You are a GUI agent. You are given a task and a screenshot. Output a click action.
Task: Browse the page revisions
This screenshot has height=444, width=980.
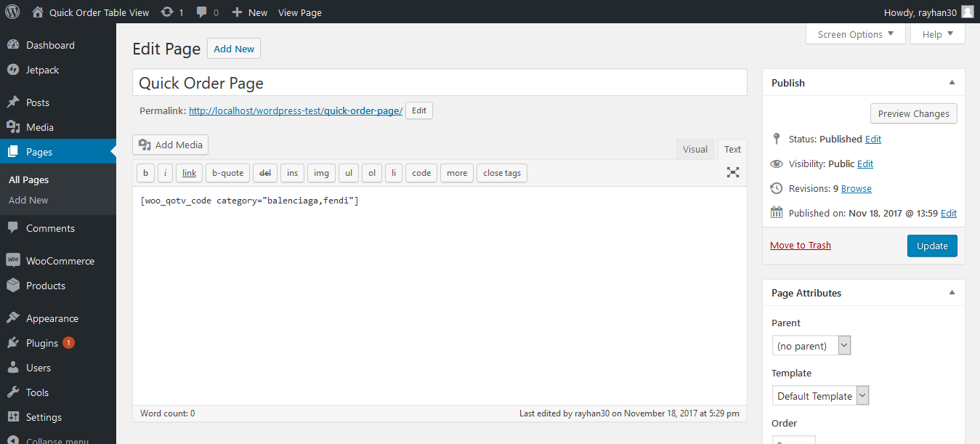(857, 188)
